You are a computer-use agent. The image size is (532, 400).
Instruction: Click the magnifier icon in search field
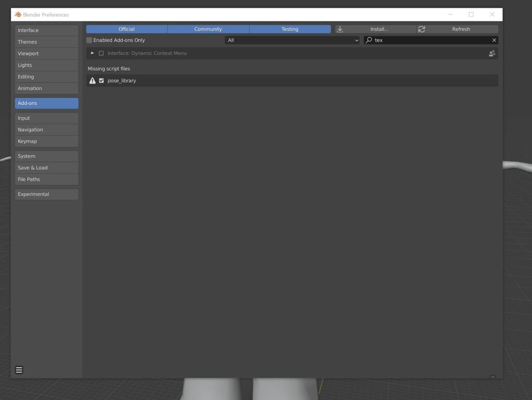(369, 40)
